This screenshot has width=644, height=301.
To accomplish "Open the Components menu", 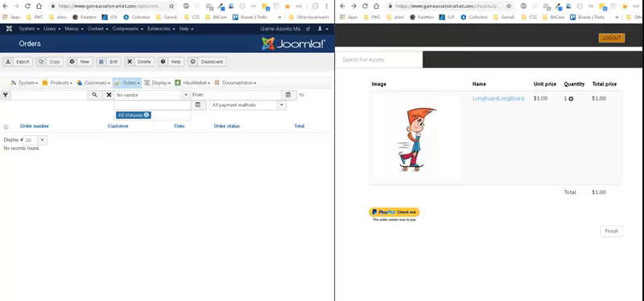I will [x=128, y=29].
